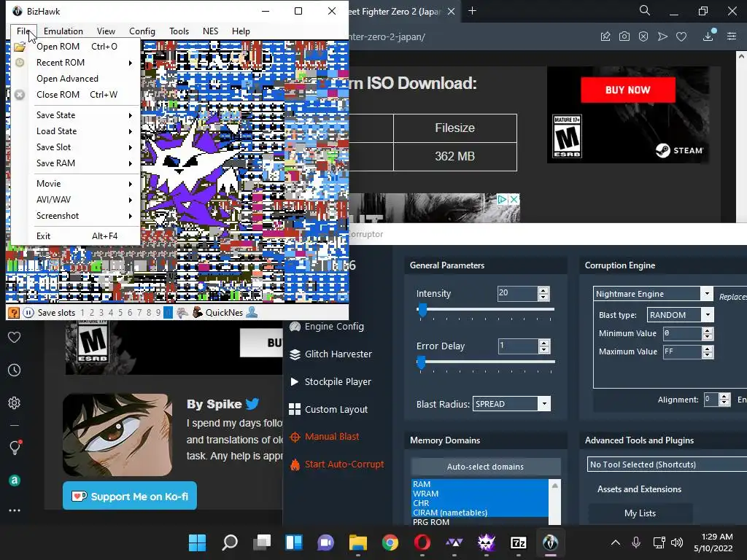Click the profile person icon in BizHawk status bar

pos(252,312)
